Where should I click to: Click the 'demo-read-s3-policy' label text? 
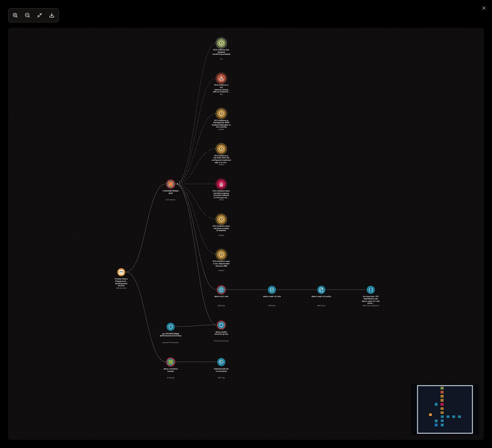click(x=321, y=296)
